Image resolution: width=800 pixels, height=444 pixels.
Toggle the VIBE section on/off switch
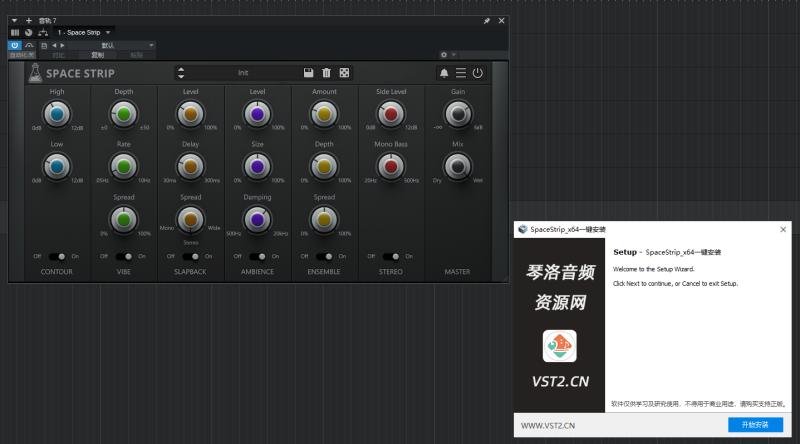pyautogui.click(x=123, y=256)
